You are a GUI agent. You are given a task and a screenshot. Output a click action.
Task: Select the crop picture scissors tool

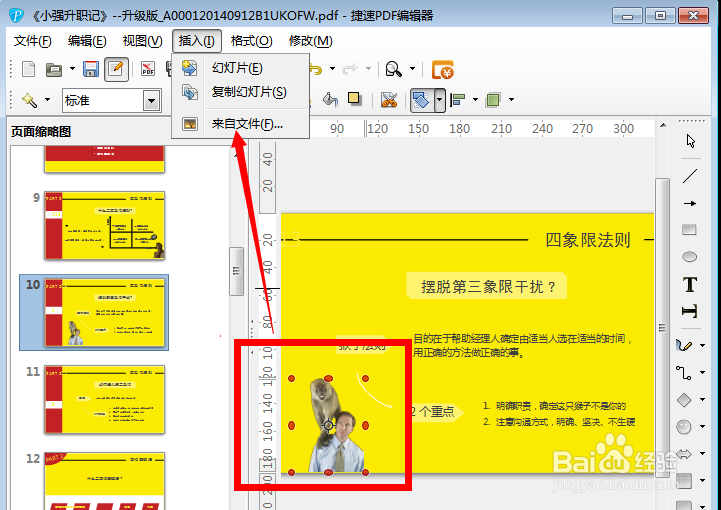pyautogui.click(x=389, y=100)
